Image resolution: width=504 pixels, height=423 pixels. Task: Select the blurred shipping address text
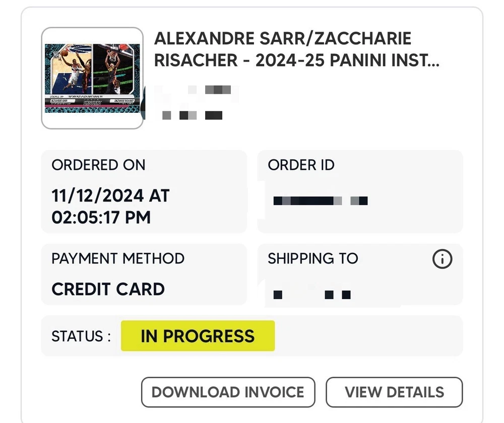311,295
